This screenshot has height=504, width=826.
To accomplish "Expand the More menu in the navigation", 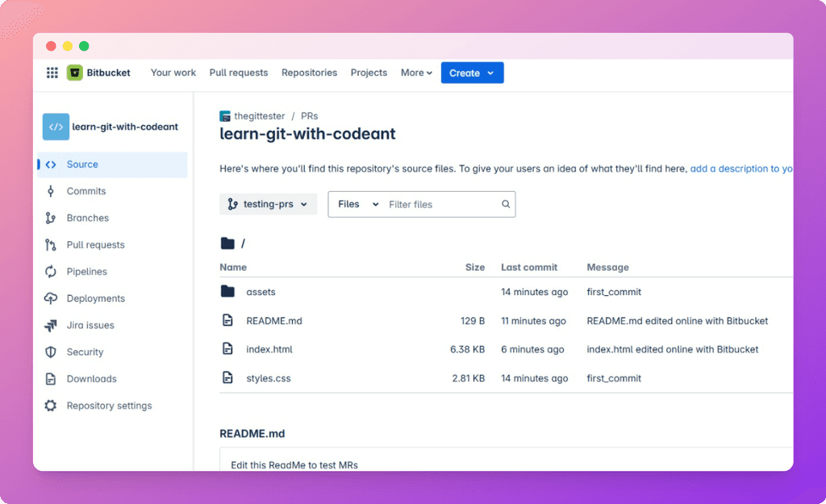I will (x=415, y=73).
